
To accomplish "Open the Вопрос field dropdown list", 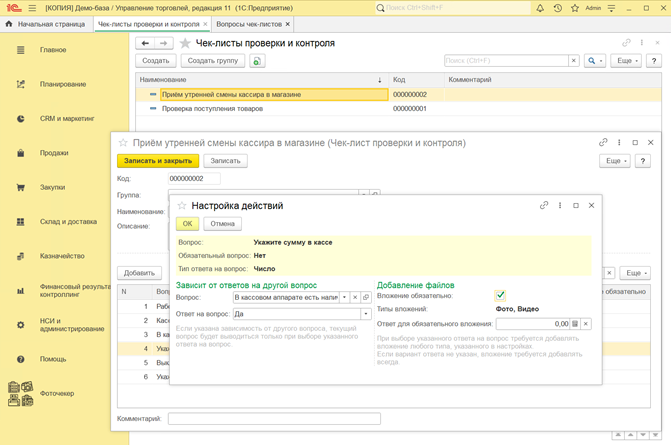I will pos(344,297).
